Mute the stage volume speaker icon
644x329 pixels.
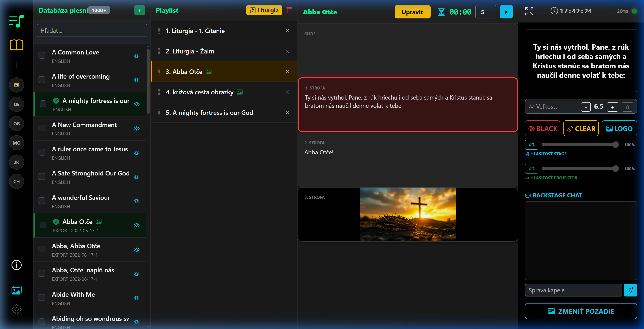click(x=531, y=145)
